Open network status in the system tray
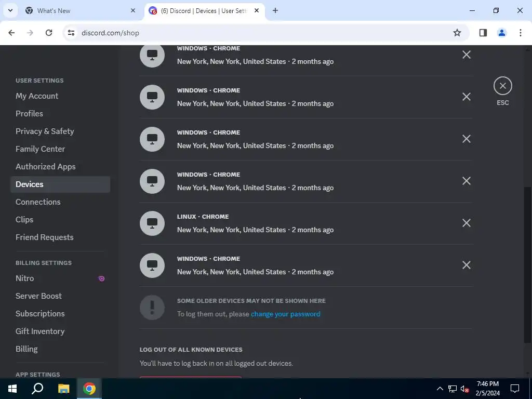Viewport: 532px width, 399px height. pyautogui.click(x=453, y=389)
